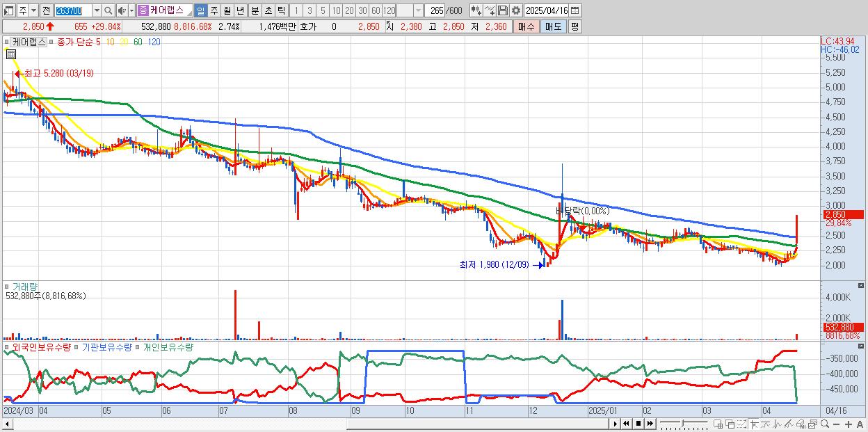Viewport: 868px width, 432px height.
Task: Toggle the 외국인보유수량 indicator marker
Action: point(6,346)
